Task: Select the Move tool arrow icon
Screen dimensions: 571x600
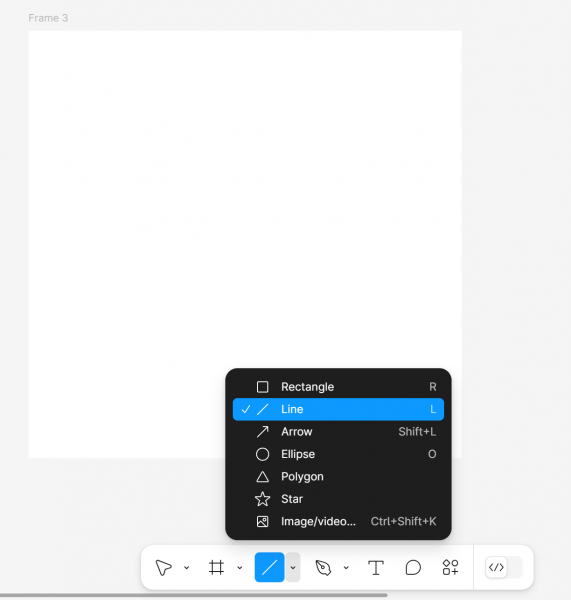Action: (x=164, y=567)
